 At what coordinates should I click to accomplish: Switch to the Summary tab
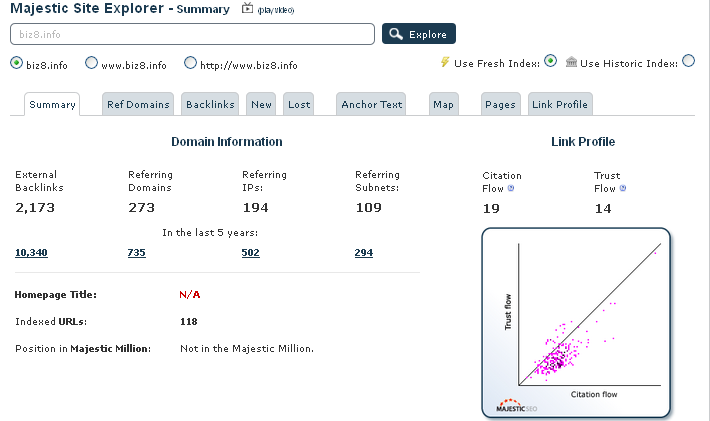point(52,105)
